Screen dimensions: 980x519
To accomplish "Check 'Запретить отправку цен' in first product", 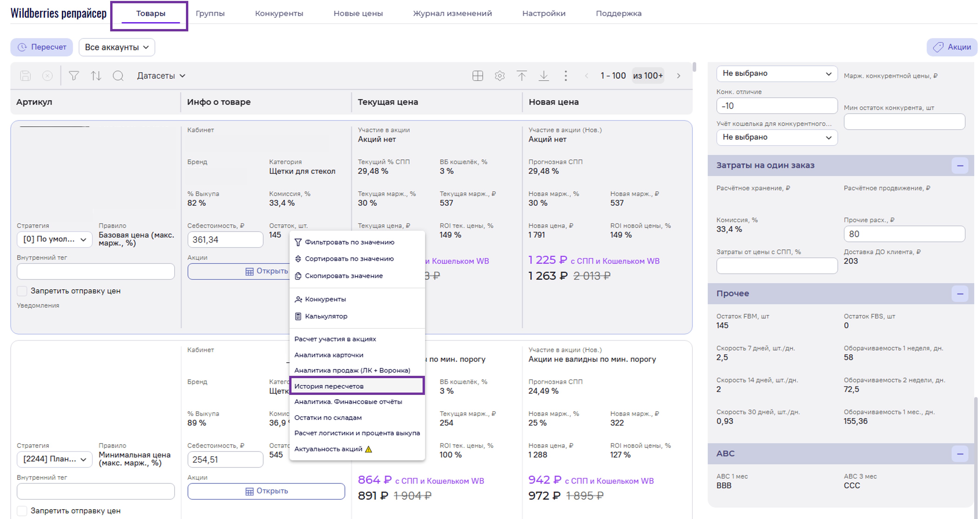I will click(22, 291).
